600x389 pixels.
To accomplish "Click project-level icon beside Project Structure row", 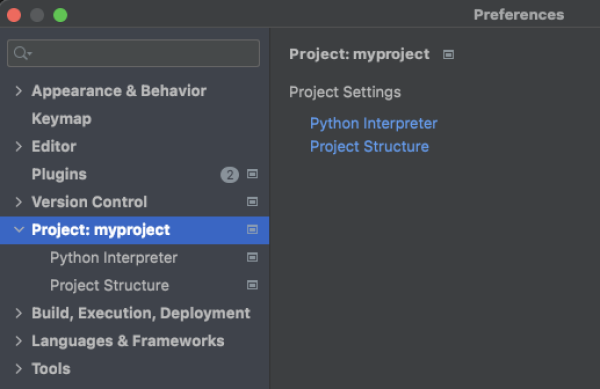I will [252, 285].
